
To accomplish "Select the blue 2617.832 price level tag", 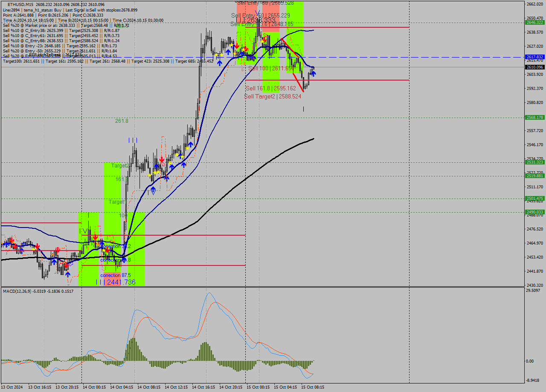I will [x=534, y=57].
